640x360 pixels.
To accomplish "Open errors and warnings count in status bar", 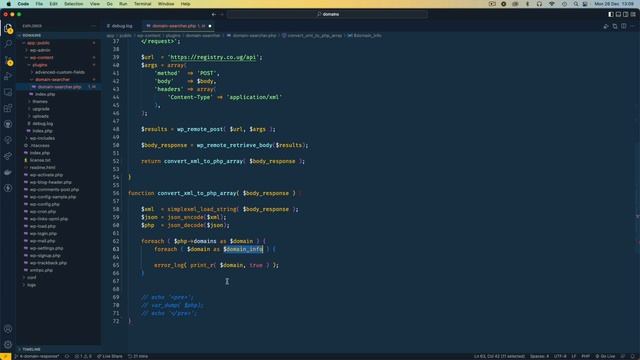I will coord(83,356).
